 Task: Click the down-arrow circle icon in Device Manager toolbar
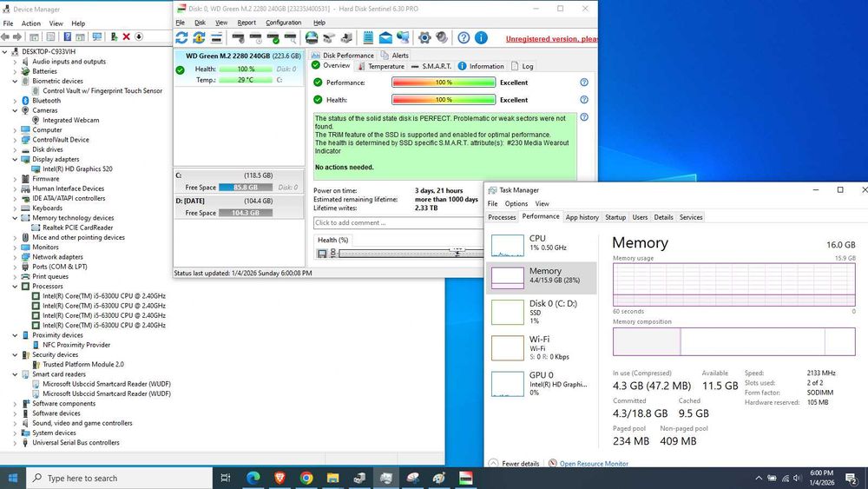139,36
